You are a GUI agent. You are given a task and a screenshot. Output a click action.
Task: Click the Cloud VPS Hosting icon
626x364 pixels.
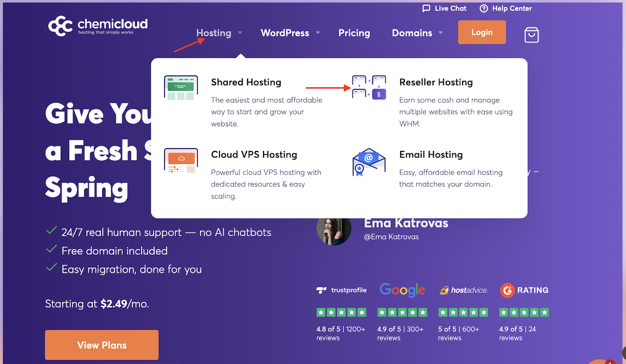click(181, 160)
